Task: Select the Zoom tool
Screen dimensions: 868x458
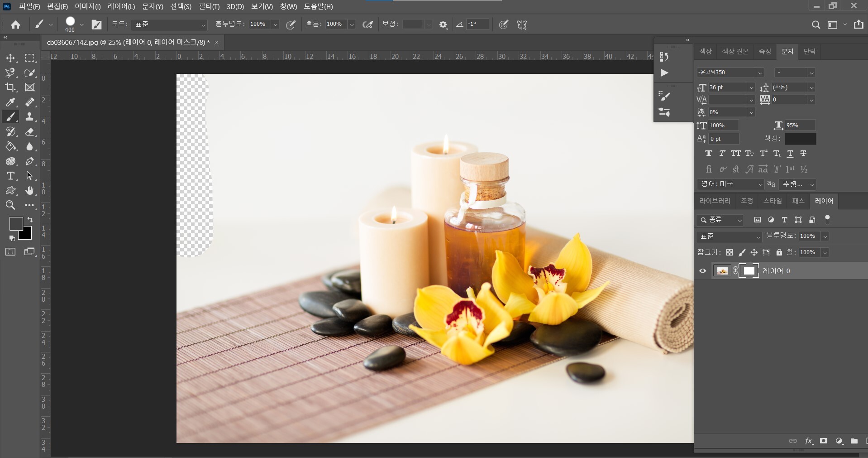Action: click(10, 205)
